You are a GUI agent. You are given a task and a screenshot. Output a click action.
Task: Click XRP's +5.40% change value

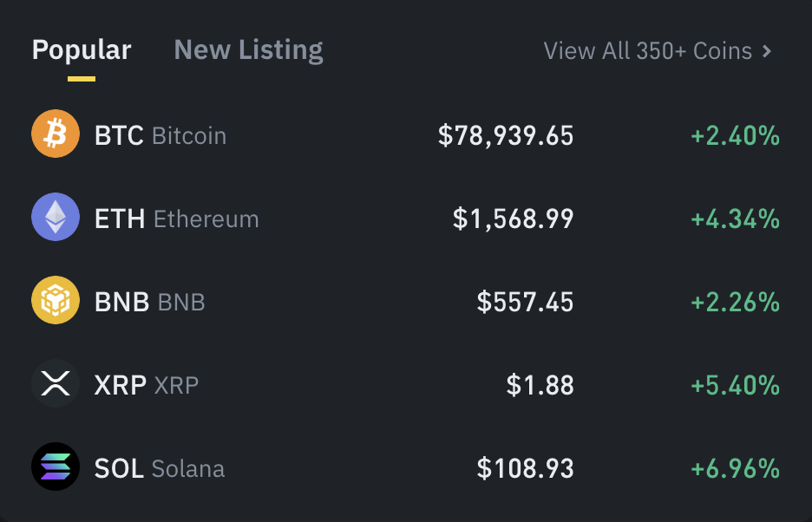tap(736, 385)
